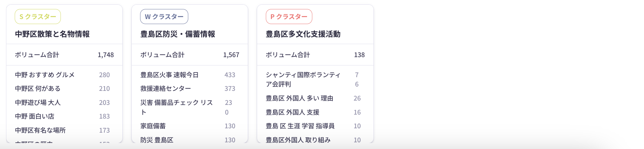
Task: Open 中野区散策と名物情報 cluster title
Action: tap(52, 34)
